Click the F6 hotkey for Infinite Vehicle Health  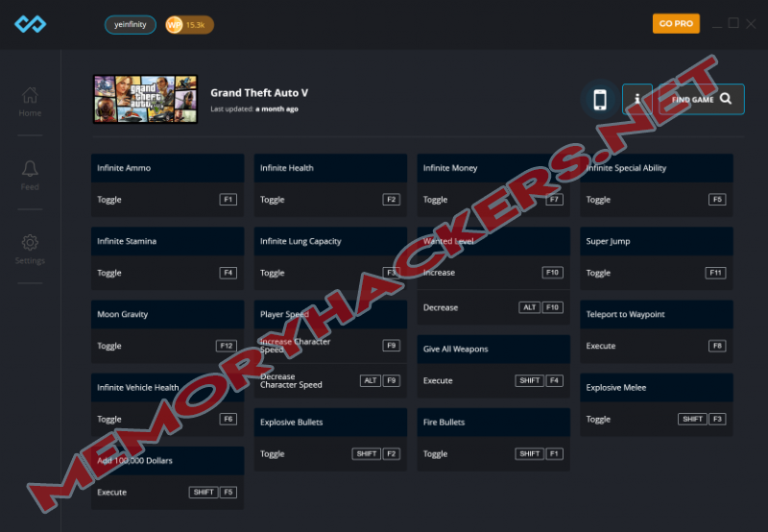[228, 420]
